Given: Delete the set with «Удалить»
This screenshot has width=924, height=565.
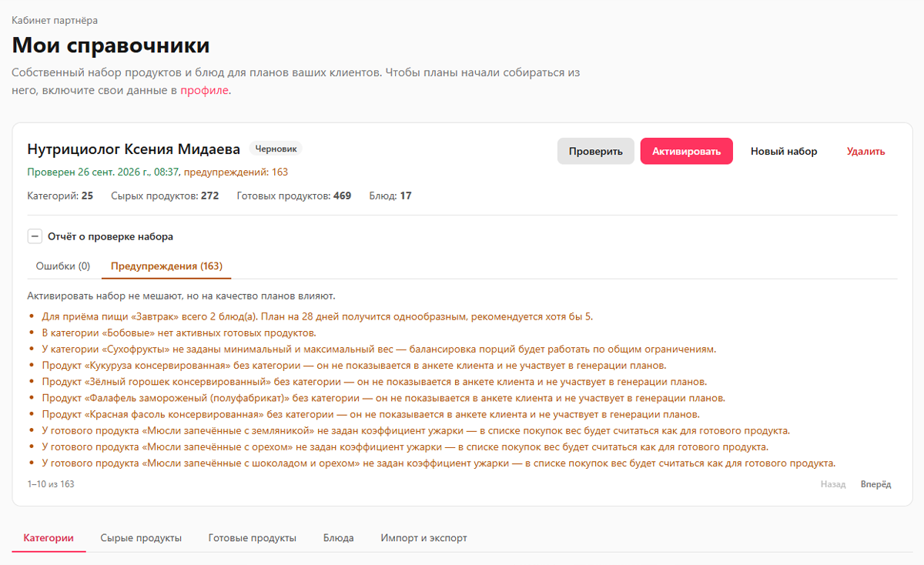Looking at the screenshot, I should coord(866,152).
